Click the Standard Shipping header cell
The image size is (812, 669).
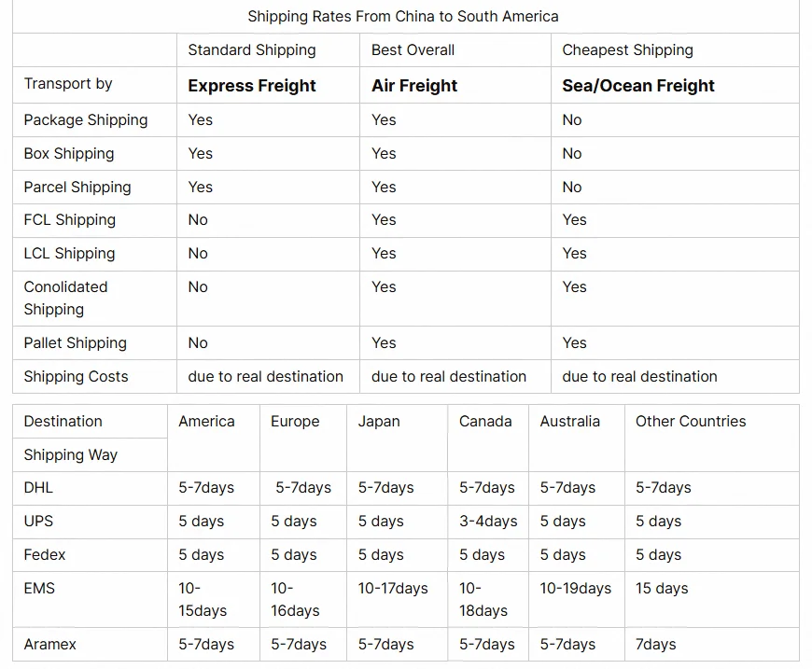[252, 50]
